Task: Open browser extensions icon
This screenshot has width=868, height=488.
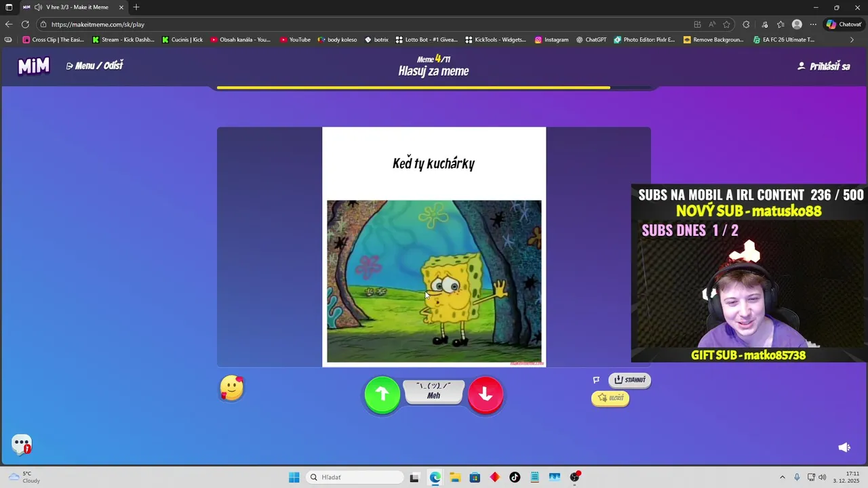Action: click(747, 24)
